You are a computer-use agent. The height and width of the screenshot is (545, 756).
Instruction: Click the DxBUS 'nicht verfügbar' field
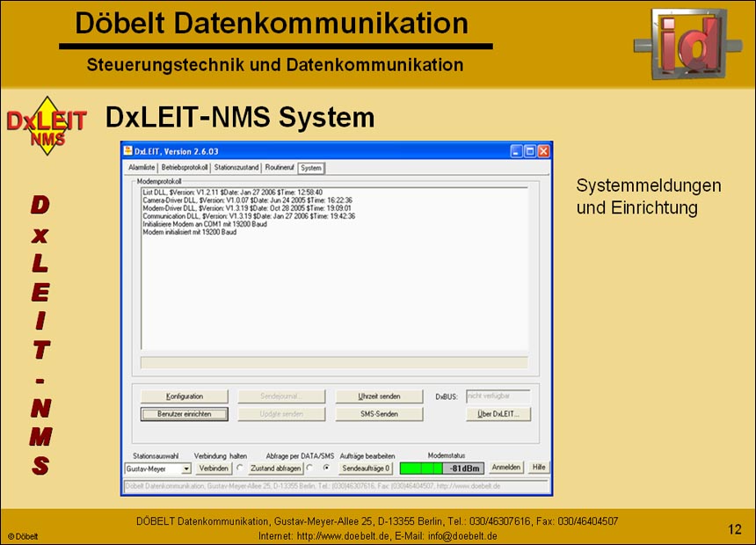coord(498,396)
